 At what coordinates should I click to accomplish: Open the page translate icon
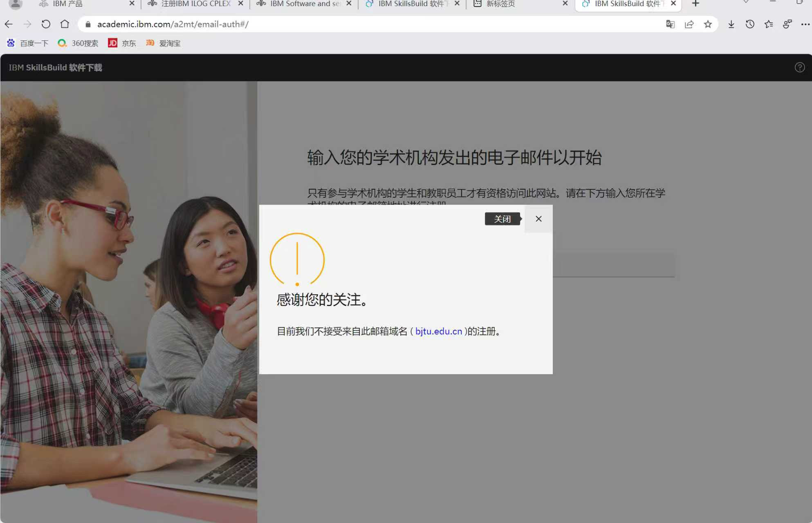670,24
